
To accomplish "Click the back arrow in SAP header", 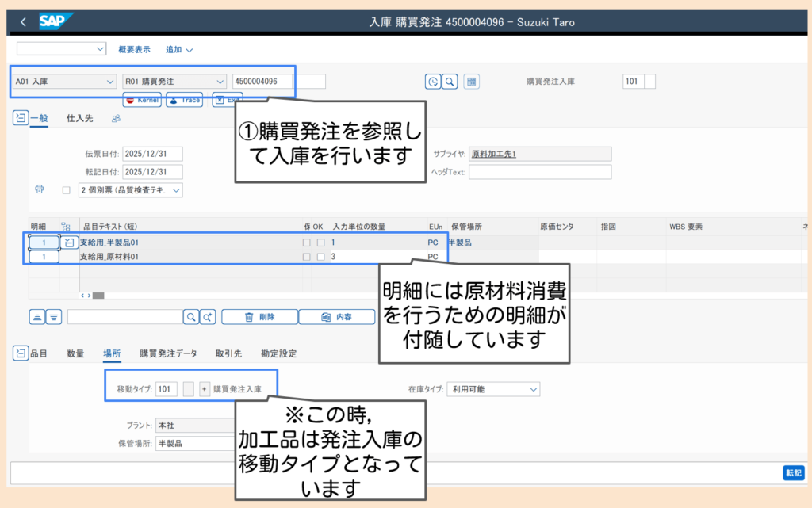I will pos(22,22).
